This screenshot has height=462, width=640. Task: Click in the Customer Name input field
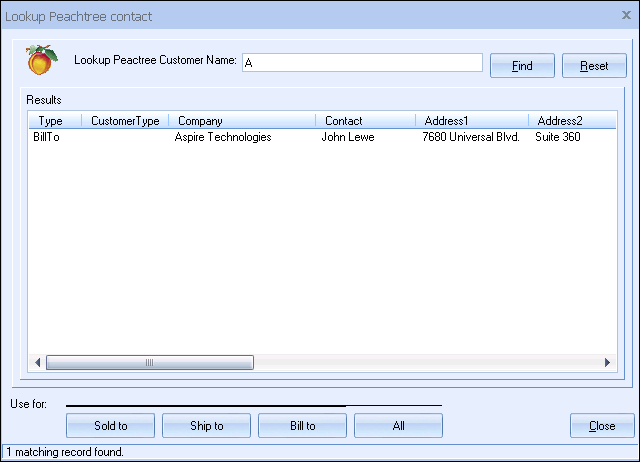click(x=362, y=62)
